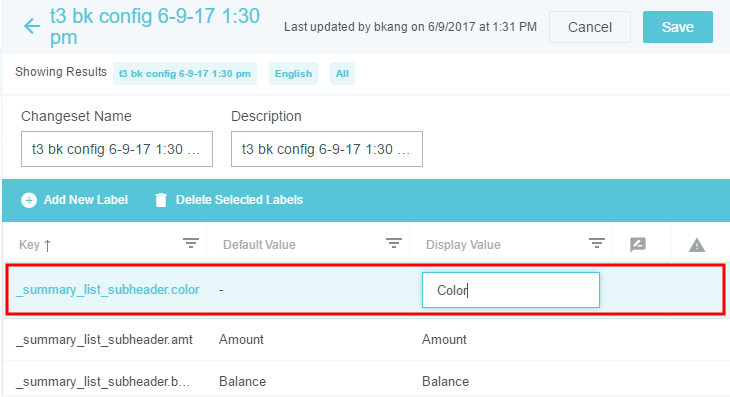This screenshot has height=397, width=730.
Task: Click the t3 bk config changeset filter chip
Action: coord(185,74)
